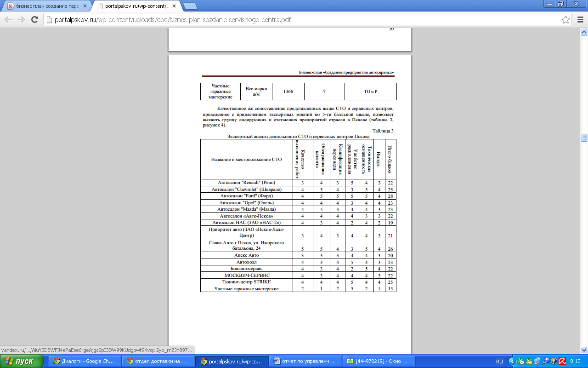Screen dimensions: 588x368
Task: Click row 'Автосалон "Renault" (Рено)'
Action: 246,183
